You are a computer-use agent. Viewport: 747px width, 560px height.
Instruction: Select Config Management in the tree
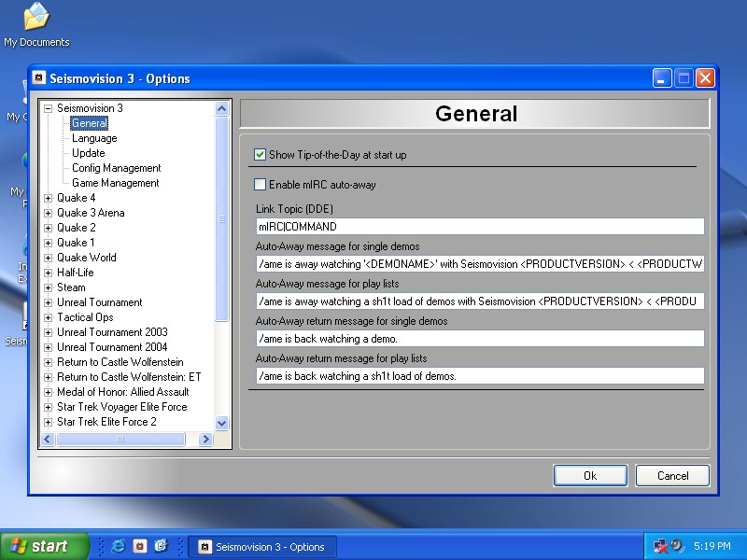[x=116, y=168]
